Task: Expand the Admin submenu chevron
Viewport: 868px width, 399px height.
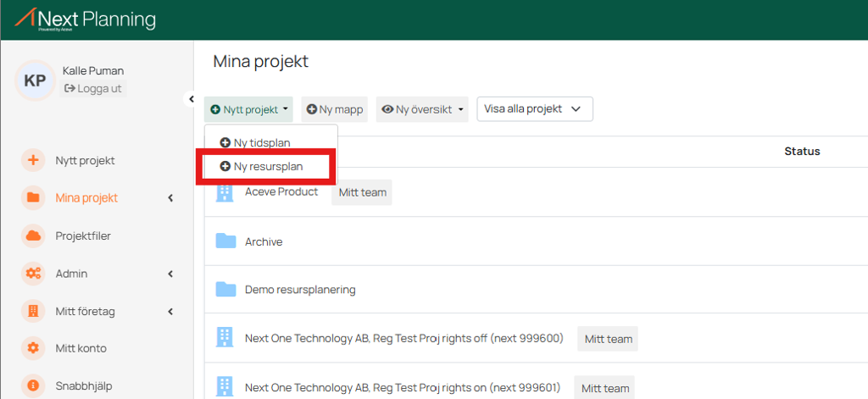Action: (x=170, y=274)
